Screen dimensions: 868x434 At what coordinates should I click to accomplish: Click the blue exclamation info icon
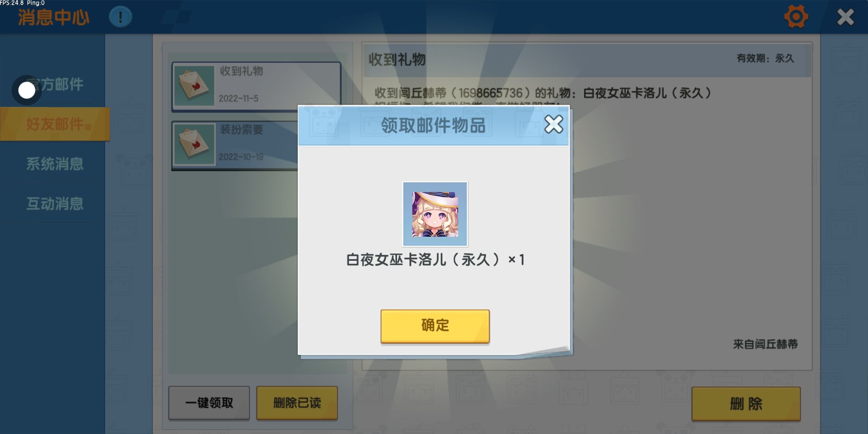pyautogui.click(x=120, y=17)
